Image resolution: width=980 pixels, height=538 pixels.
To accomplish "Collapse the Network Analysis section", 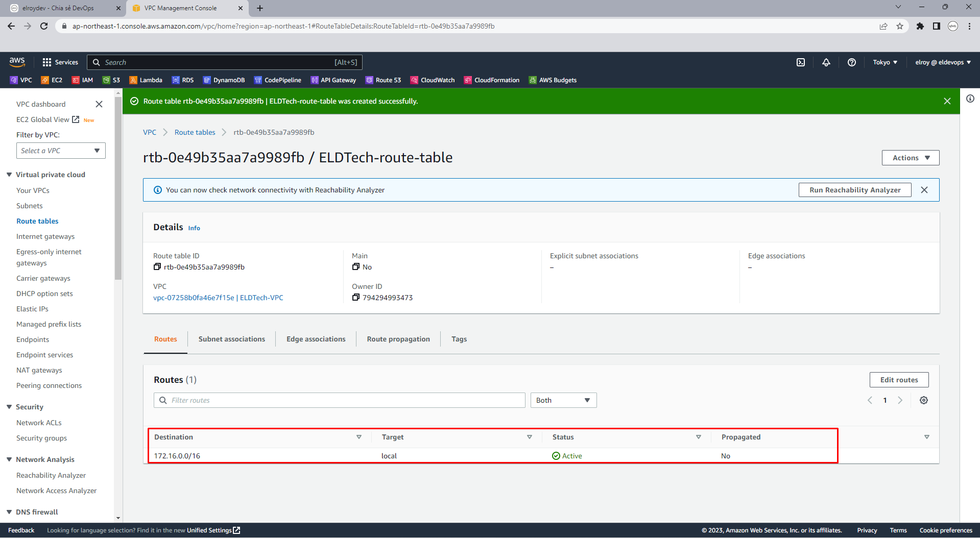I will (9, 459).
